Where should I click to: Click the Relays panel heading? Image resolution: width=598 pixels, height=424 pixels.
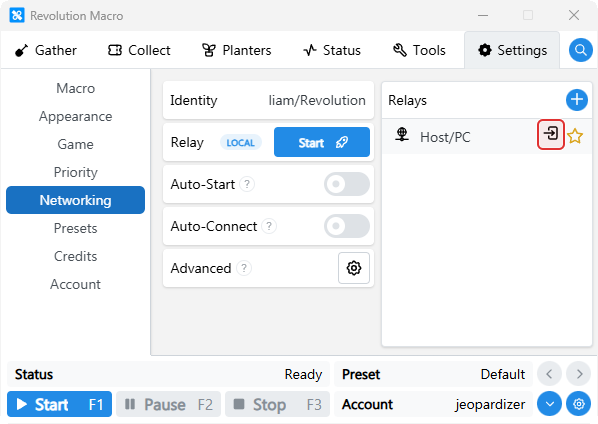click(x=407, y=100)
